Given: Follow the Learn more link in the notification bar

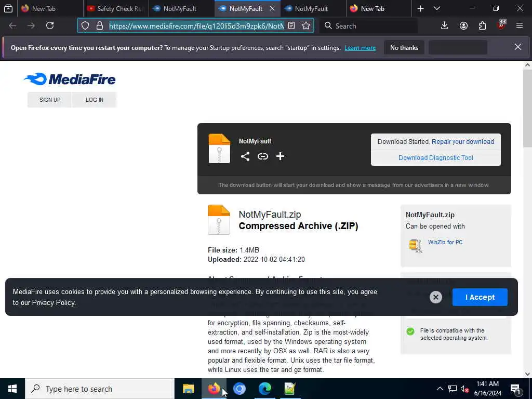Looking at the screenshot, I should point(360,48).
